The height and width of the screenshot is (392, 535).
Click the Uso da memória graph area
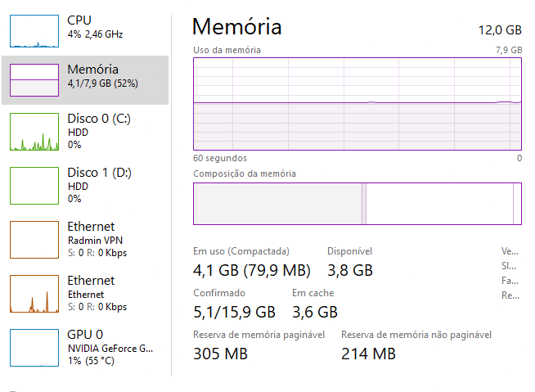[357, 104]
